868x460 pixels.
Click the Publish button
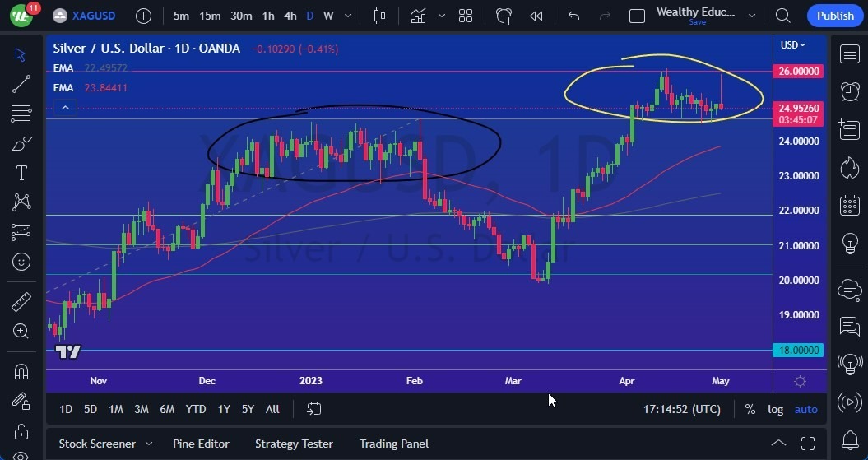(x=835, y=16)
